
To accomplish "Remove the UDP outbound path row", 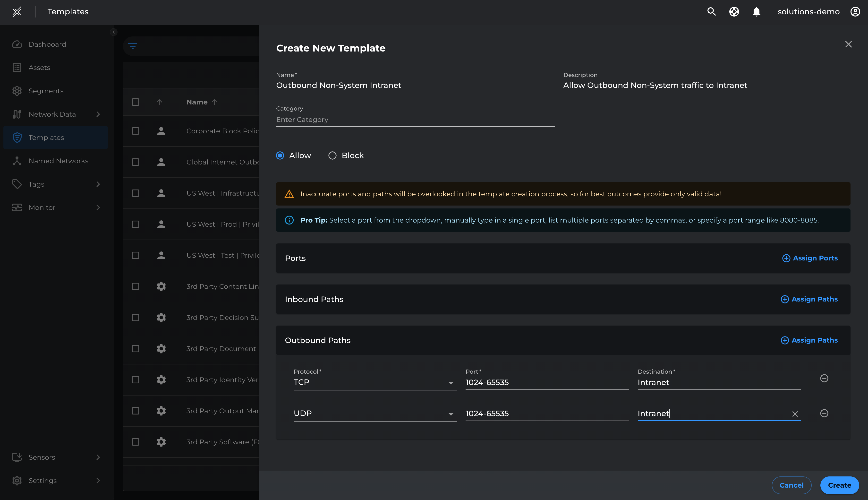I will pos(824,413).
